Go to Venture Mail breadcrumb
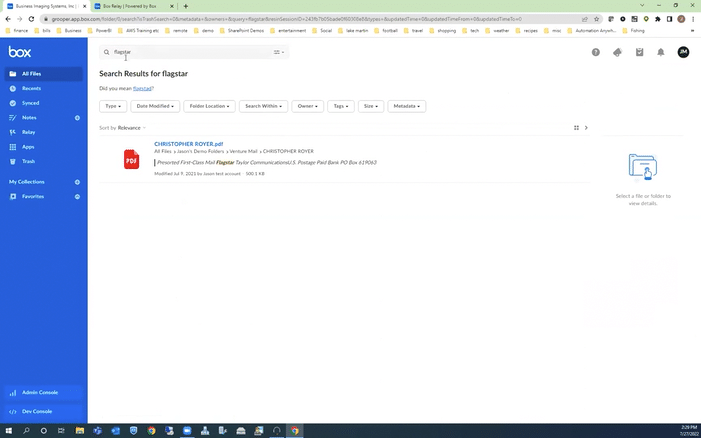701x438 pixels. (244, 152)
